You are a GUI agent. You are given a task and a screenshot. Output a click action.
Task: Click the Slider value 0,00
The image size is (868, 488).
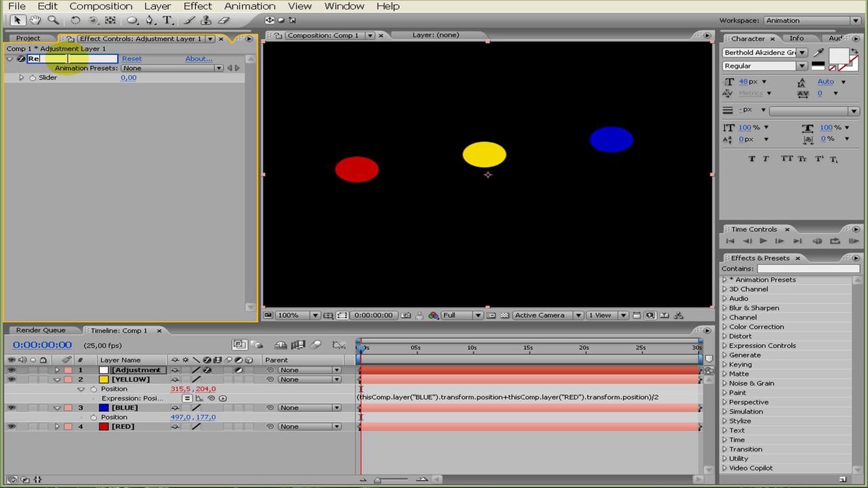coord(129,78)
